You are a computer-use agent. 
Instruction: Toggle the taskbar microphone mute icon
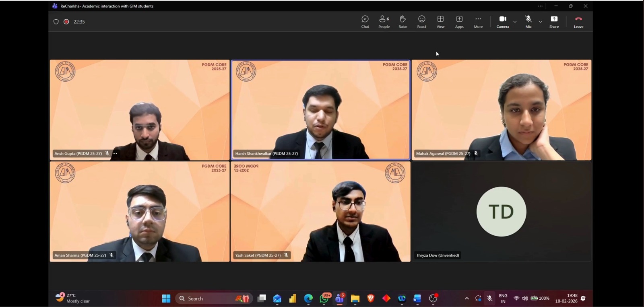coord(489,299)
